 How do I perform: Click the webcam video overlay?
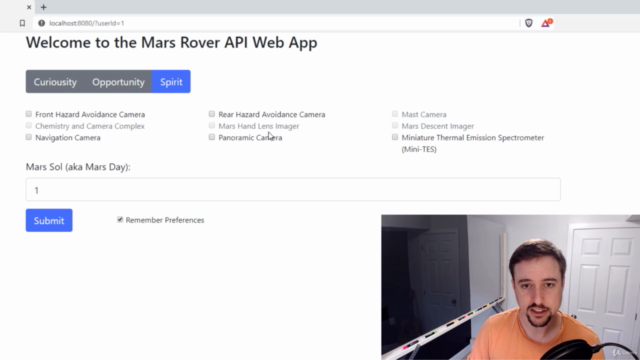[x=511, y=287]
